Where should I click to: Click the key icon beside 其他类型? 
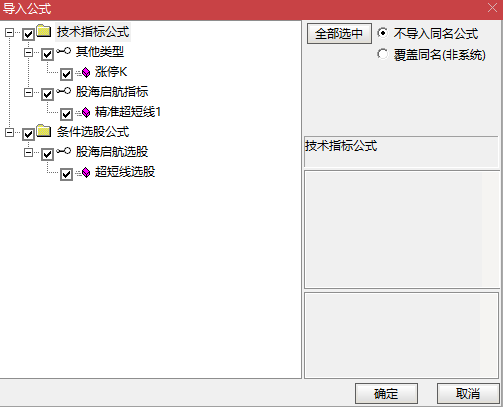[x=63, y=51]
